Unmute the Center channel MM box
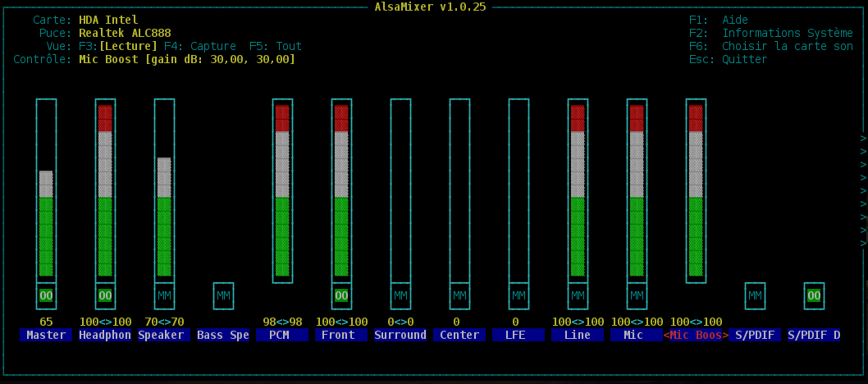 [x=459, y=295]
